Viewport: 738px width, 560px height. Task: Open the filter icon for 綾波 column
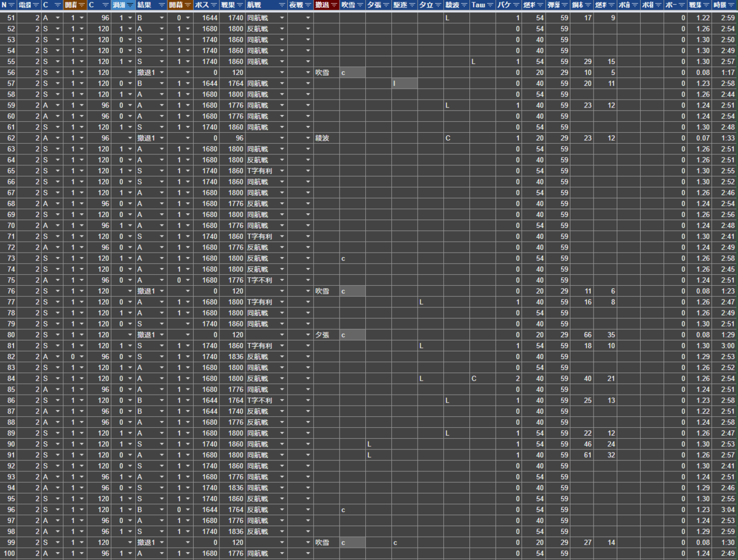464,5
